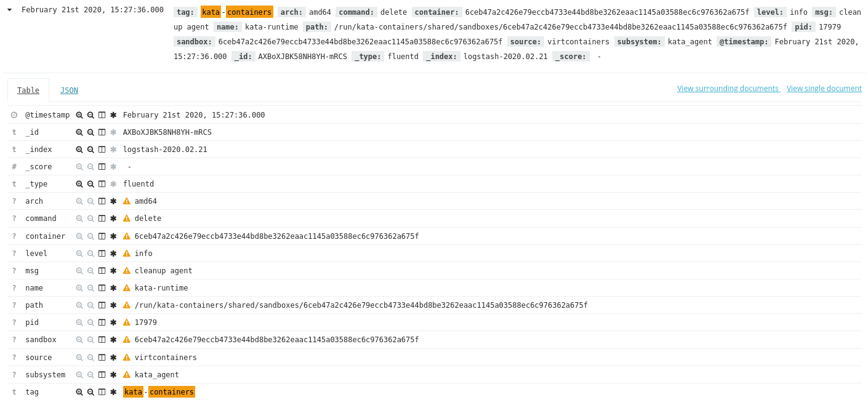Click warning icon on source row
This screenshot has height=405, width=868.
pyautogui.click(x=127, y=358)
